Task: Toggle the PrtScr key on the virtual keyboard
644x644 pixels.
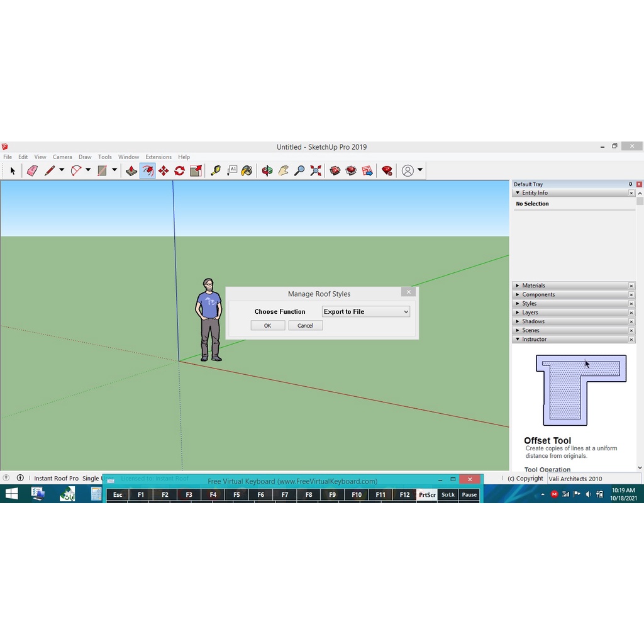Action: click(x=426, y=495)
